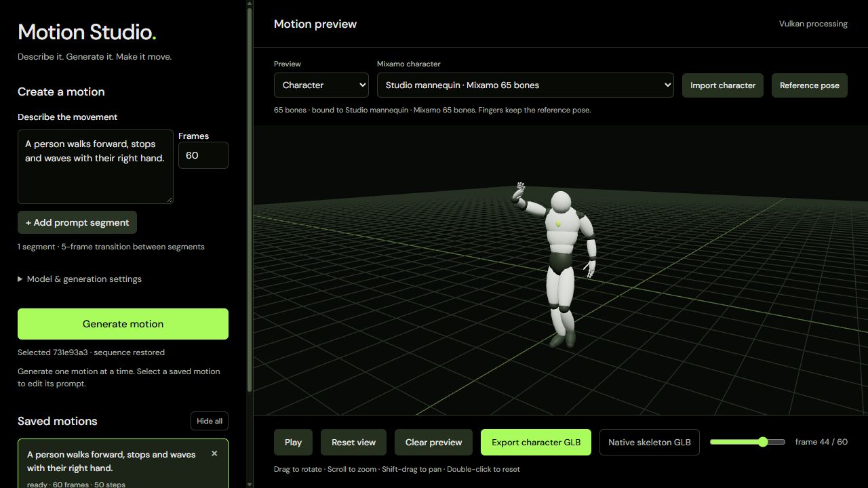The width and height of the screenshot is (868, 488).
Task: Export Native skeleton GLB
Action: 650,442
